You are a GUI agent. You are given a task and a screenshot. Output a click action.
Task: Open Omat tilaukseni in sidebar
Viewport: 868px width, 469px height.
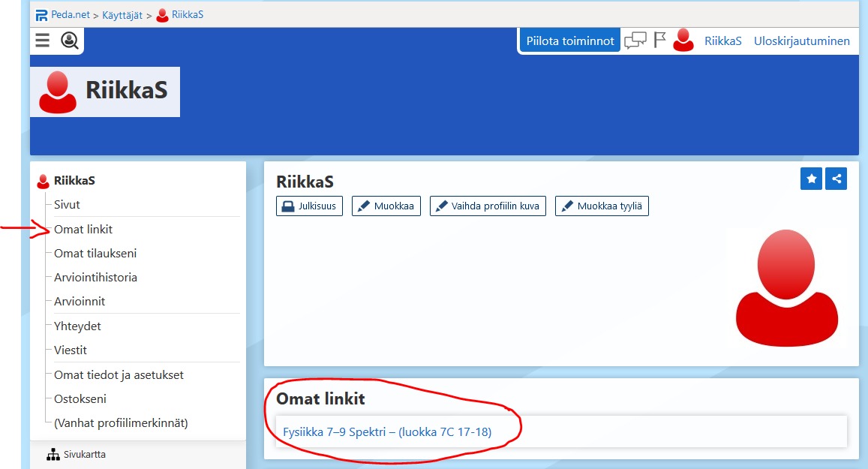95,254
